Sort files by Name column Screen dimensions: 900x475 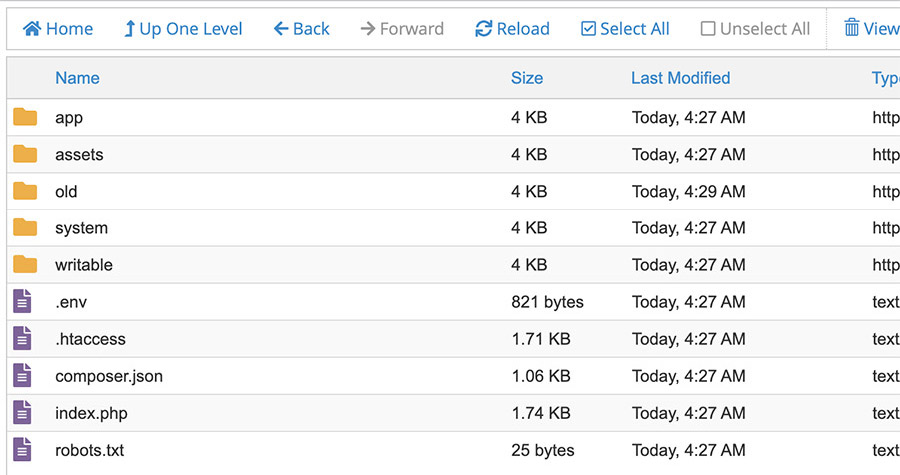[77, 78]
